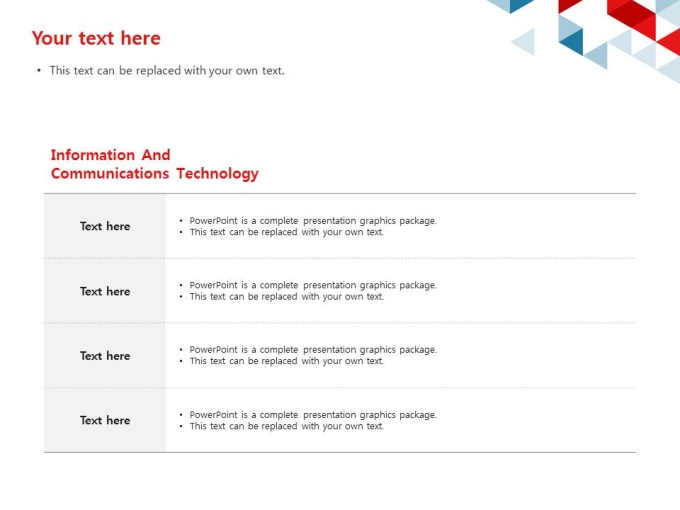Select "Text here" label in fourth table row
Image resolution: width=680 pixels, height=510 pixels.
tap(105, 420)
